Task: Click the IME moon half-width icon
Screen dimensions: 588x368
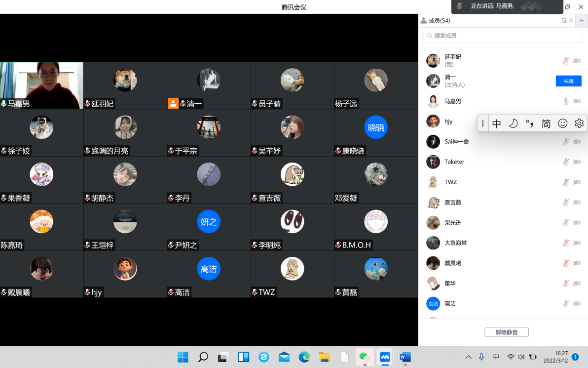Action: (x=513, y=123)
